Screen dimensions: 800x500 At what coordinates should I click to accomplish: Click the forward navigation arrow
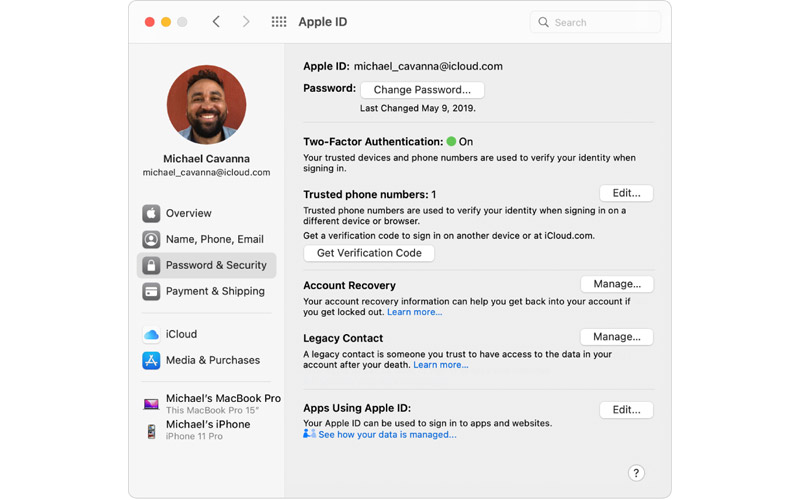(x=246, y=21)
